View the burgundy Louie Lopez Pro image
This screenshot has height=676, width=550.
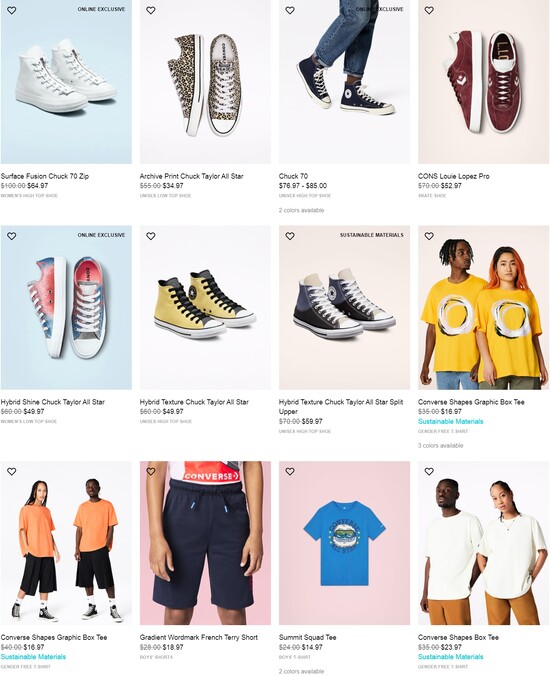point(484,82)
